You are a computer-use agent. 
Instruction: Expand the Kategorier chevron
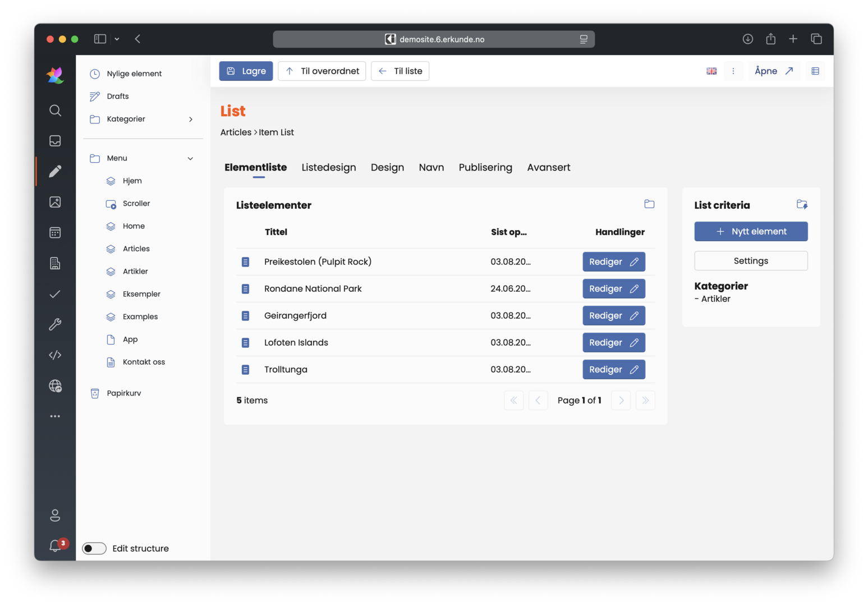tap(191, 120)
